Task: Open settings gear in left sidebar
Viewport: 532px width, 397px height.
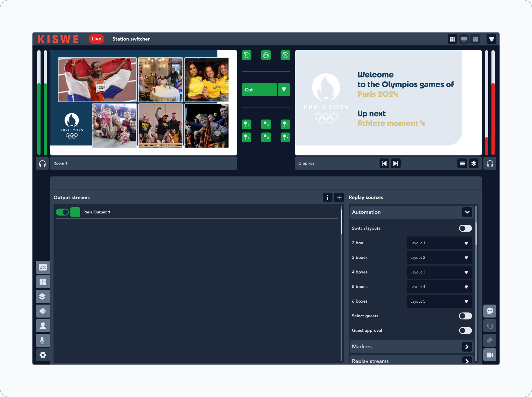Action: [43, 355]
